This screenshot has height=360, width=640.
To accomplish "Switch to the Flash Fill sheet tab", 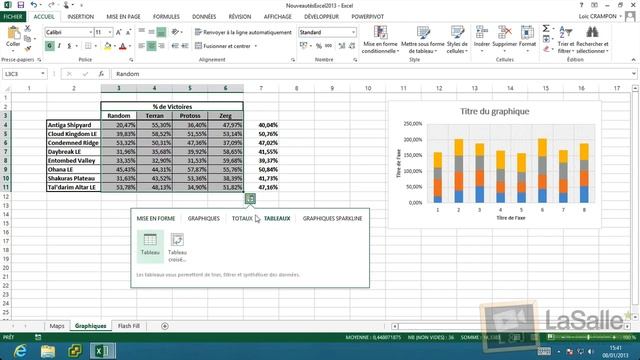I will point(129,326).
